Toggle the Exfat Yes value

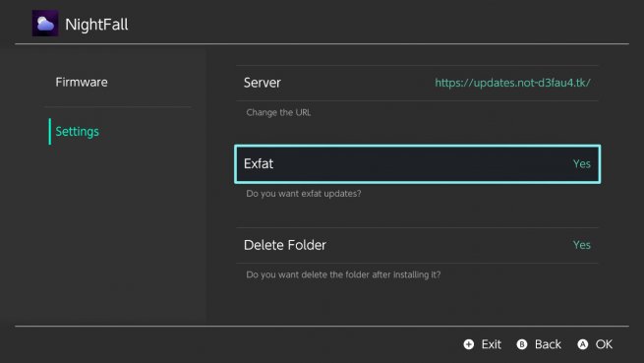pos(582,163)
